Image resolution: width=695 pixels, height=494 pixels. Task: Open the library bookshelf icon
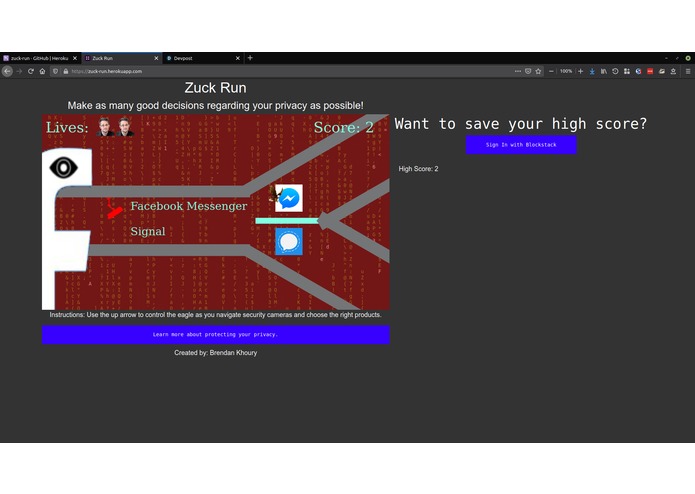tap(604, 71)
